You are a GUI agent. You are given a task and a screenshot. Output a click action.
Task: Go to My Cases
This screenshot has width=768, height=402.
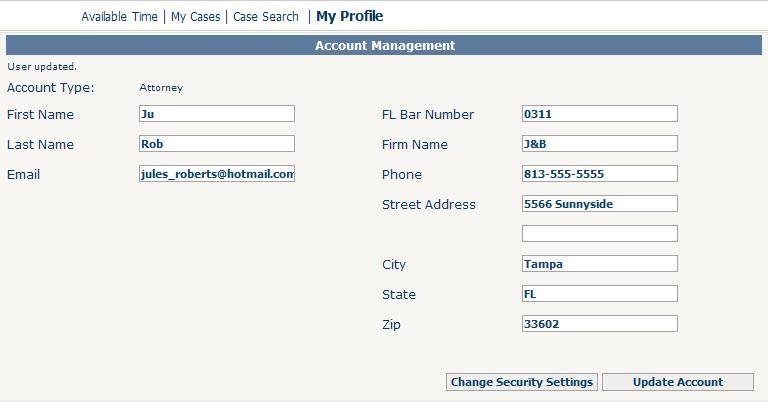click(195, 17)
